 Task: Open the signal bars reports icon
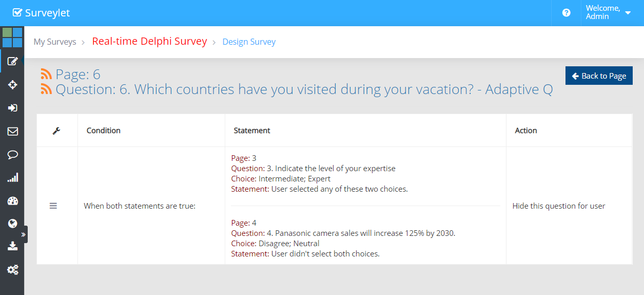13,178
